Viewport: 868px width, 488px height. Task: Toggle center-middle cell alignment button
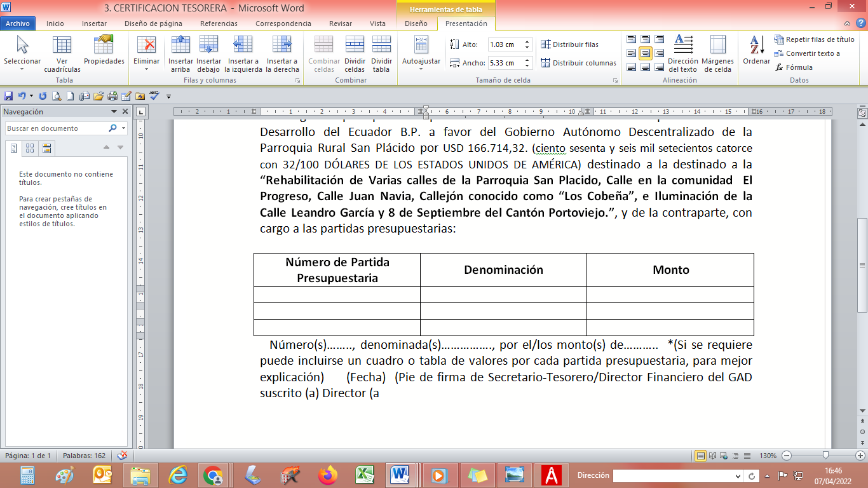(645, 53)
